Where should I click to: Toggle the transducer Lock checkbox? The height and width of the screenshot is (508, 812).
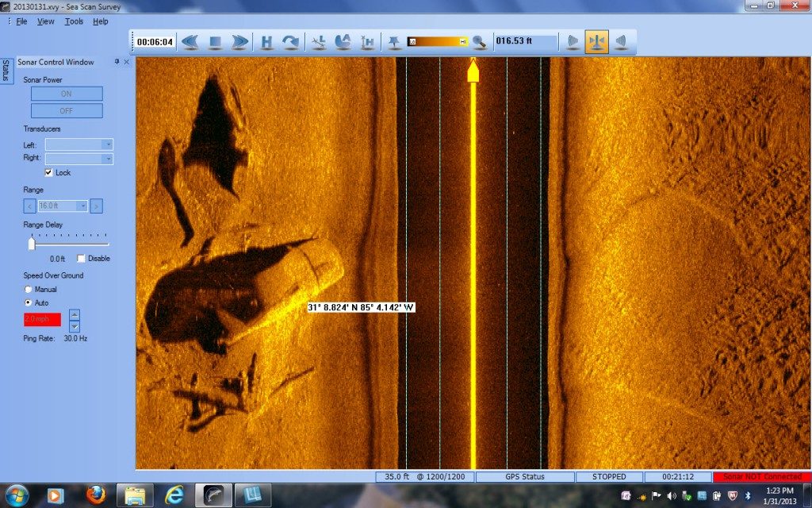(x=49, y=172)
